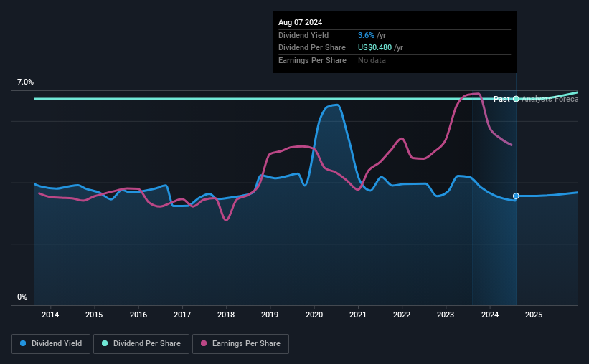Click the 2018 year tick label
This screenshot has width=589, height=364.
[226, 315]
